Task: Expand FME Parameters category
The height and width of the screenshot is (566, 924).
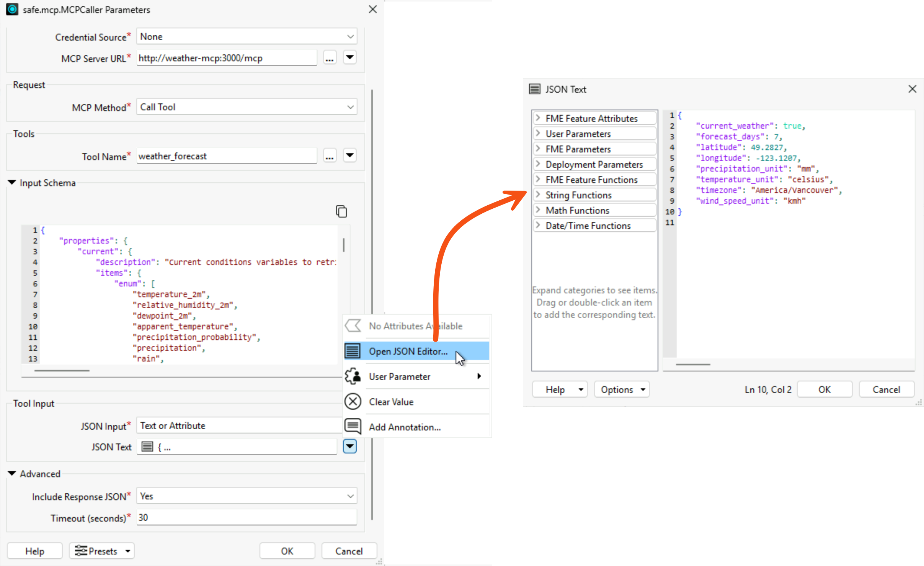Action: [x=538, y=149]
